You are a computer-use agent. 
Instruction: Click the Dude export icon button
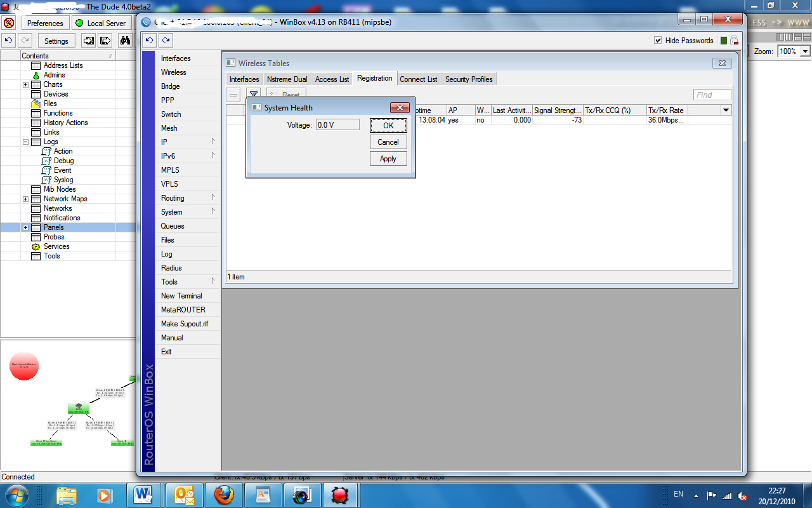point(105,41)
